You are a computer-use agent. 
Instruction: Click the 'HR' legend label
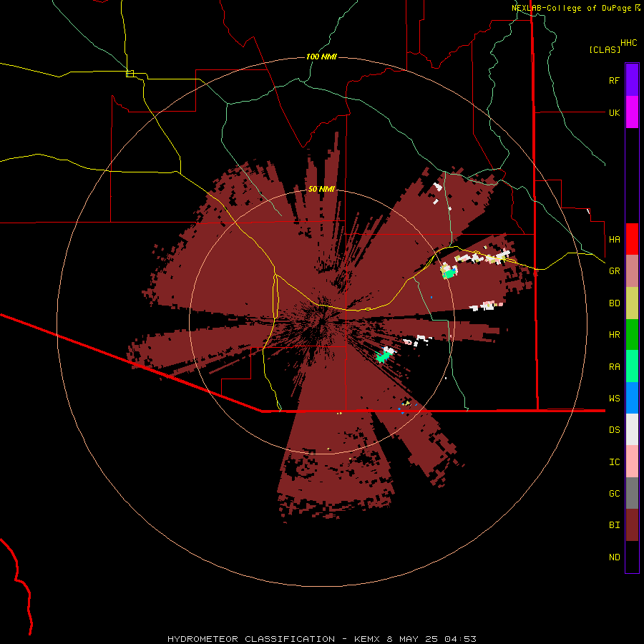[614, 335]
